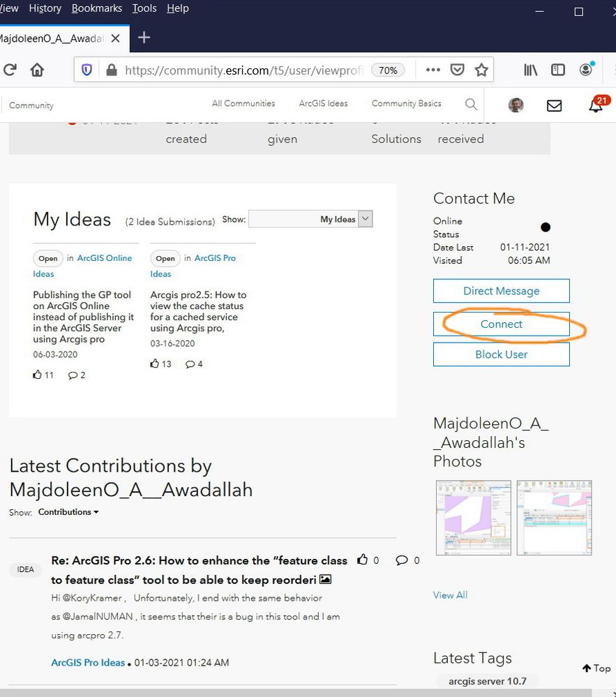Open notifications bell with 21 alerts
The height and width of the screenshot is (697, 616).
point(597,105)
